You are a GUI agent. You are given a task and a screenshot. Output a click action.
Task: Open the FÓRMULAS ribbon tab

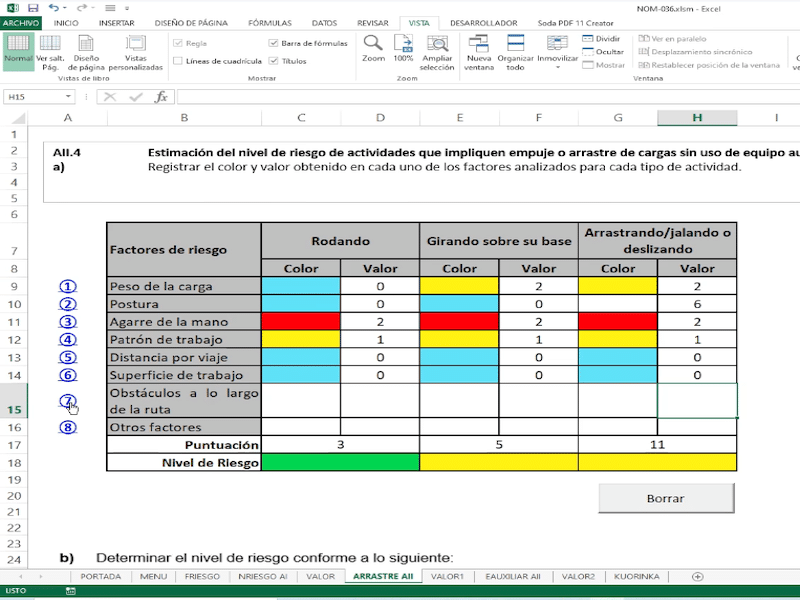[270, 23]
